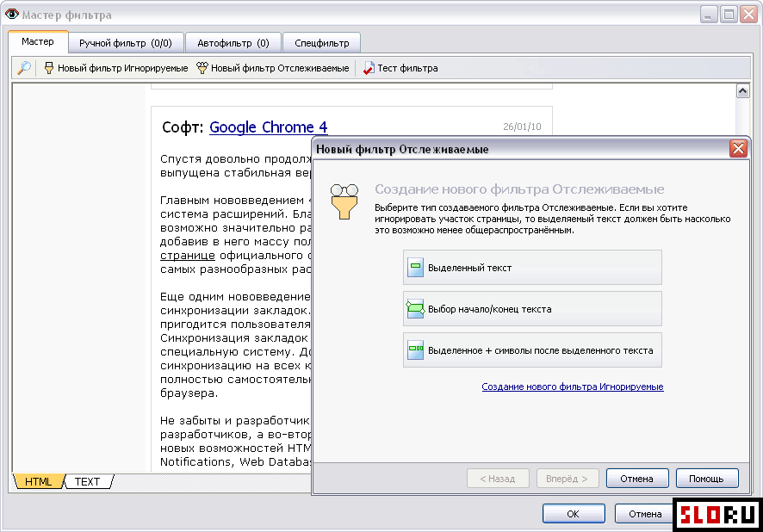Click the Вперёд button in the wizard
The width and height of the screenshot is (763, 532).
(x=567, y=479)
